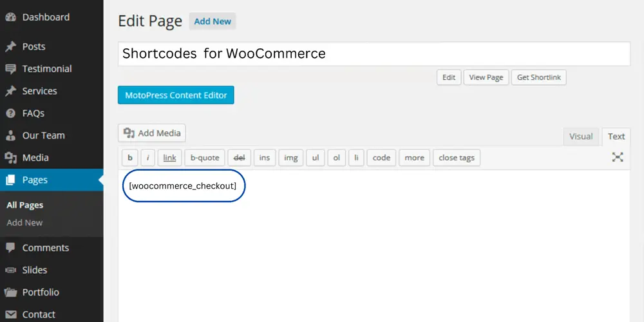This screenshot has height=322, width=644.
Task: Click the link quicktag button
Action: 169,158
